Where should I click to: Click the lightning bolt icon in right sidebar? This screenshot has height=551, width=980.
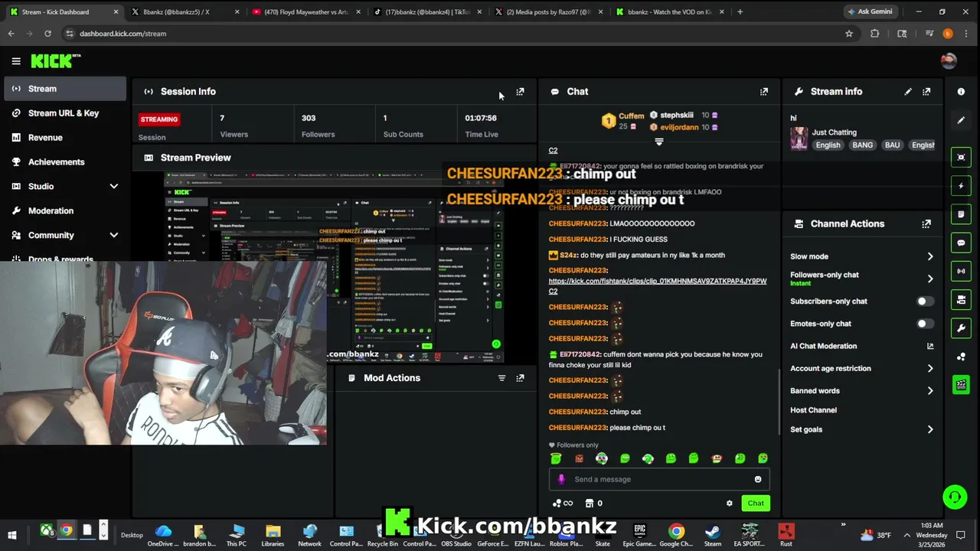coord(961,186)
